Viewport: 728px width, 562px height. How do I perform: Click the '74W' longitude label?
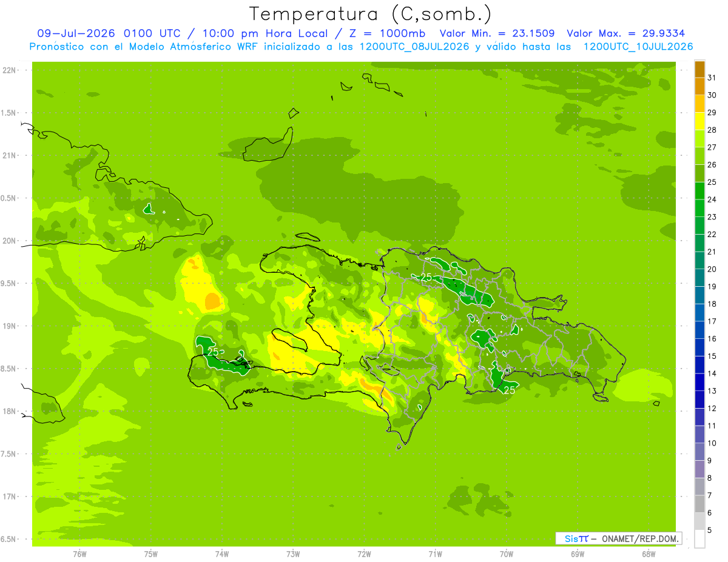(221, 554)
